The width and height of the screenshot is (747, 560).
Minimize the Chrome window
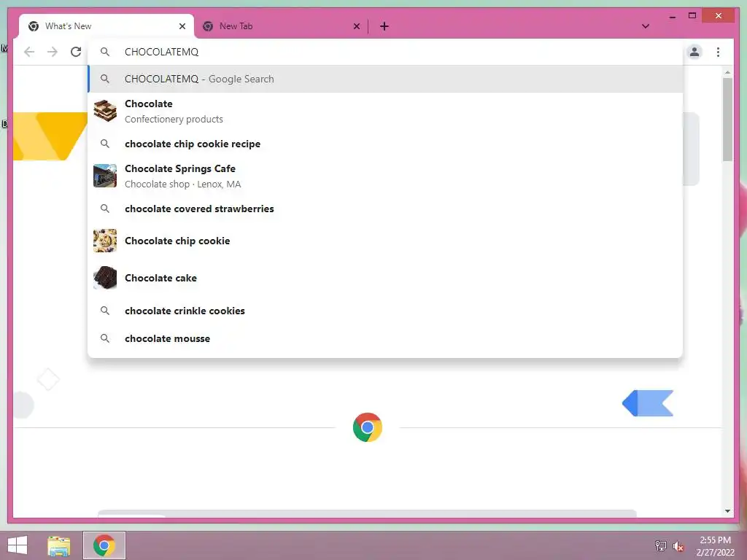point(672,17)
